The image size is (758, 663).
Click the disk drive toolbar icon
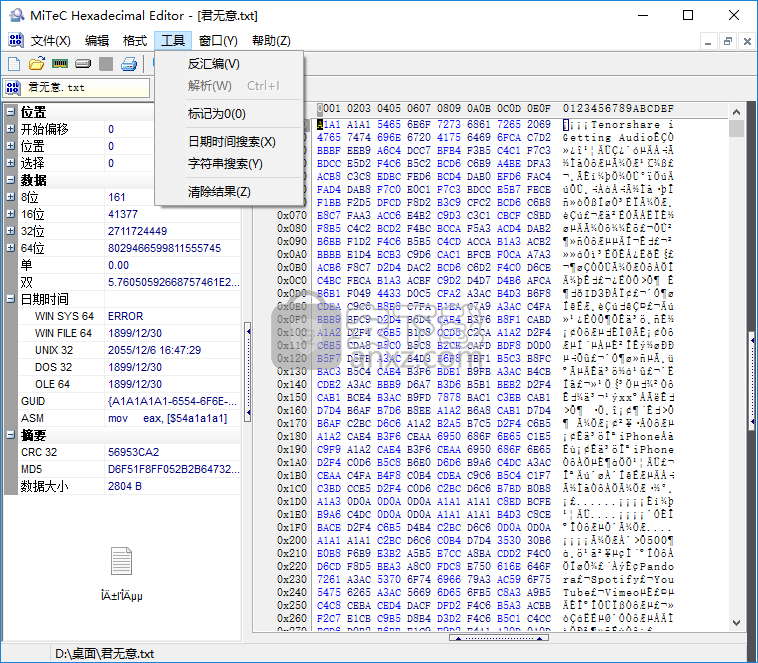coord(83,64)
